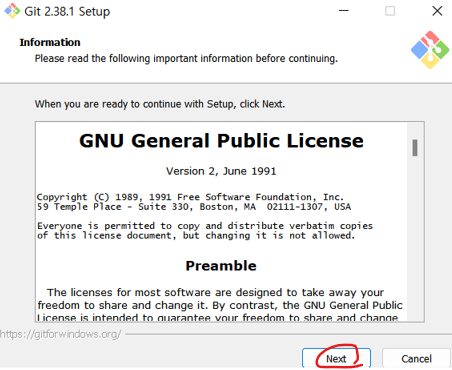Click the '59 Temple Place' address line
This screenshot has height=370, width=452.
click(x=194, y=207)
